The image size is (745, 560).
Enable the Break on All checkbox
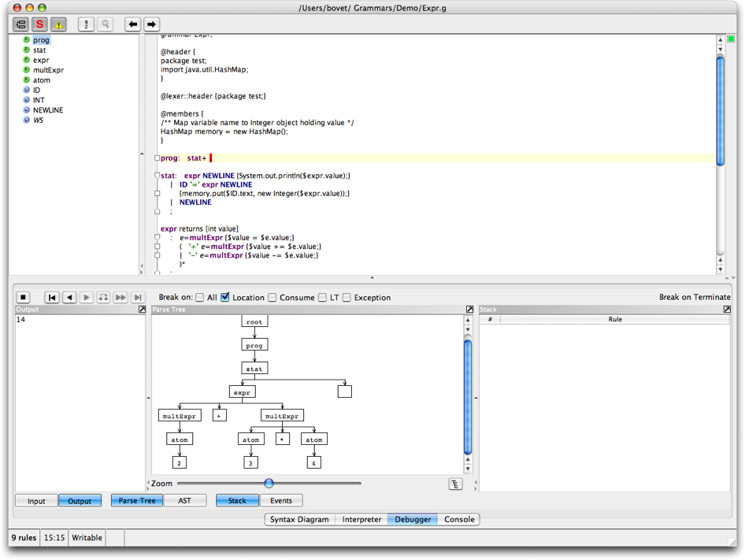200,298
